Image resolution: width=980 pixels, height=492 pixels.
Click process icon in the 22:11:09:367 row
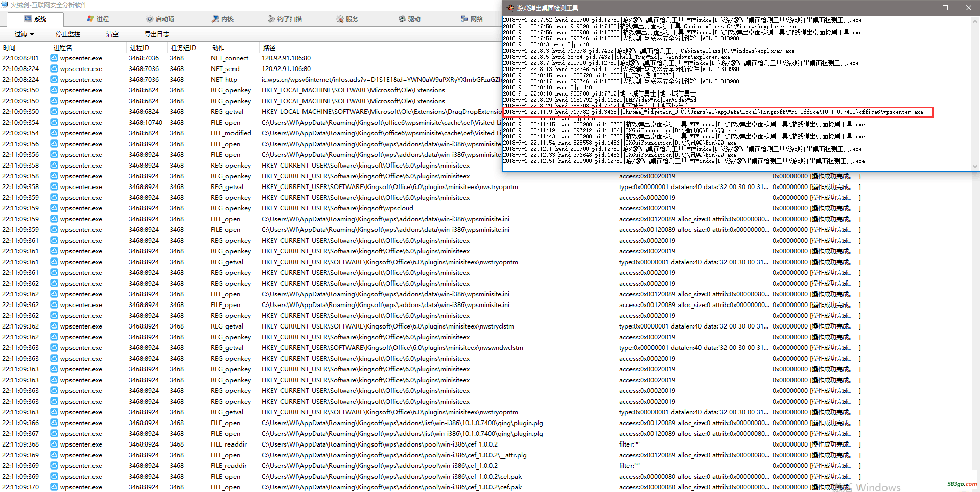coord(54,434)
